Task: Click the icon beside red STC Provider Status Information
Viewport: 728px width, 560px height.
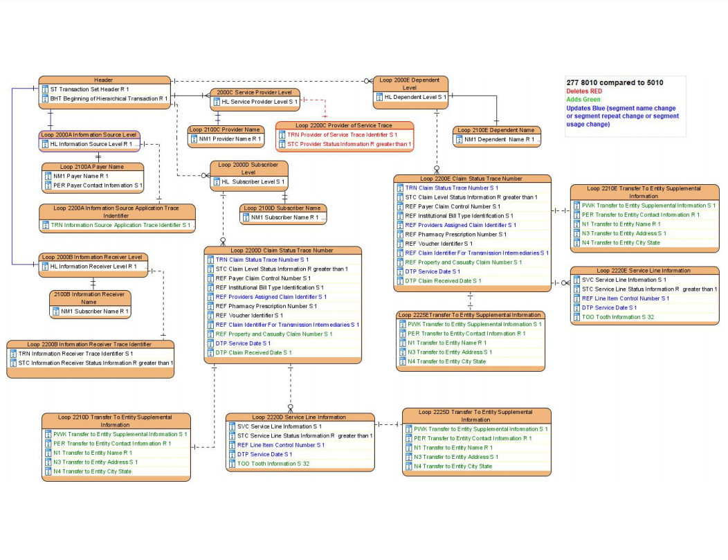Action: (x=282, y=144)
